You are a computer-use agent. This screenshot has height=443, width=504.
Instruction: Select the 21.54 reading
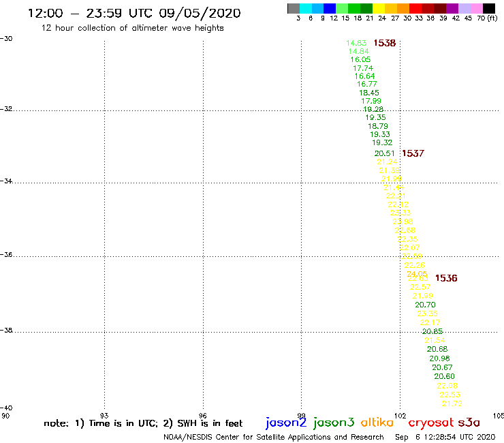[435, 340]
